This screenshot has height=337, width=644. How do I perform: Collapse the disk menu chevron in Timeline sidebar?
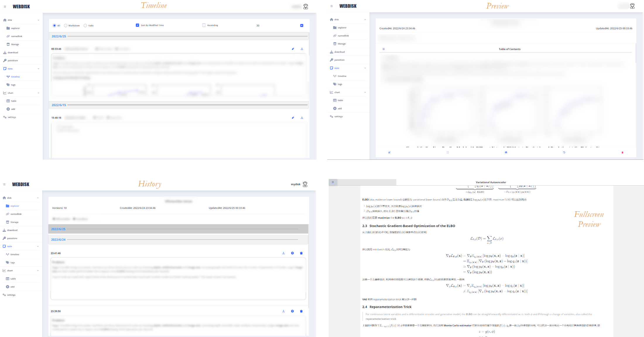pos(38,20)
